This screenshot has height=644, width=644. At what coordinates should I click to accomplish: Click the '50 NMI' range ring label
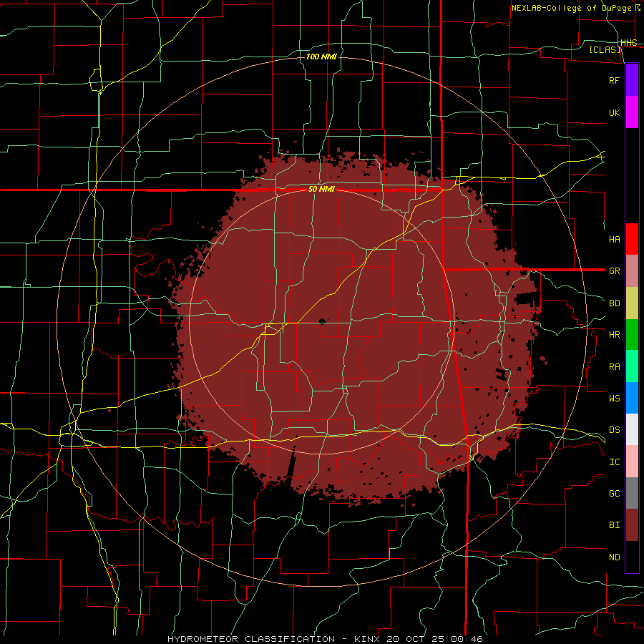coord(321,190)
